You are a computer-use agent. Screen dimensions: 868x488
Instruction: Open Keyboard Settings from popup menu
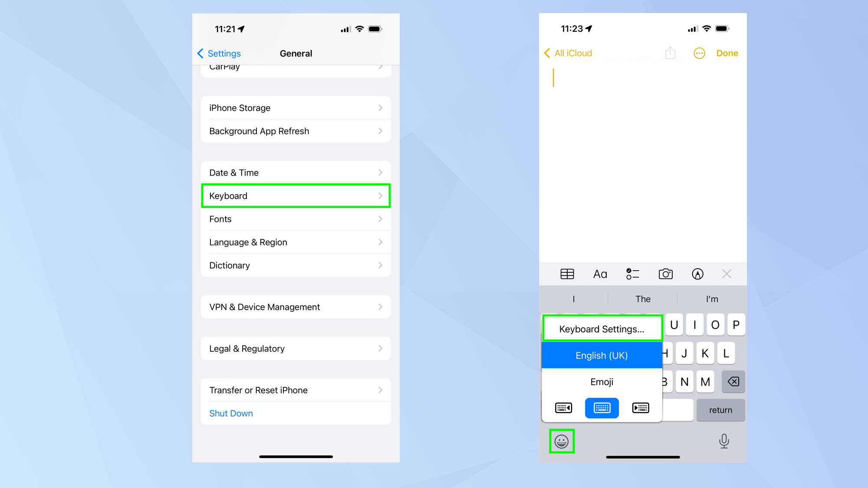tap(602, 328)
